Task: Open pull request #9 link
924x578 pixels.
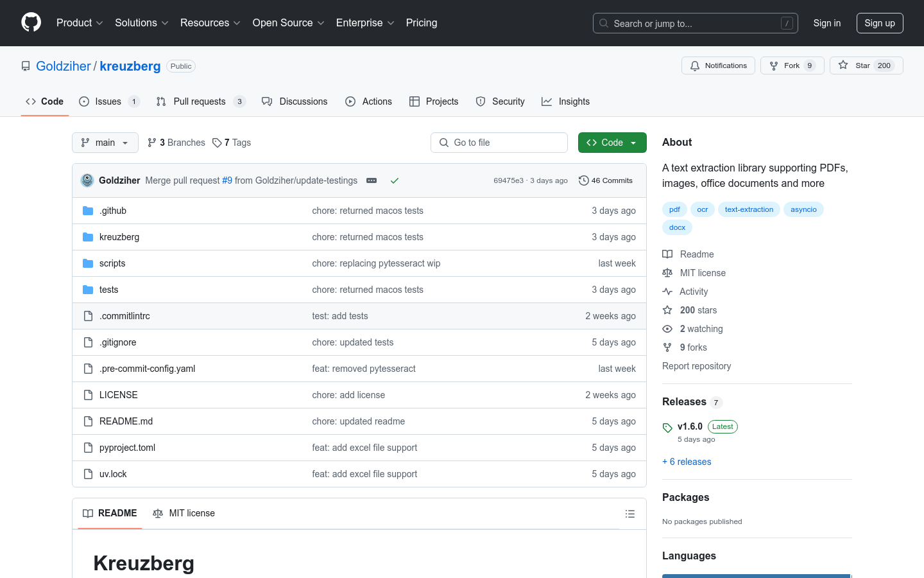Action: tap(227, 180)
